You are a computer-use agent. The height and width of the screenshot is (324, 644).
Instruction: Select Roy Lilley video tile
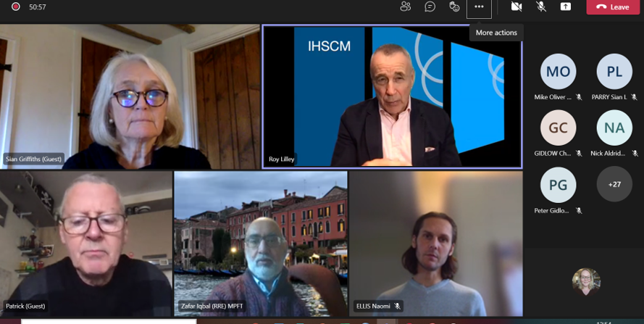392,96
